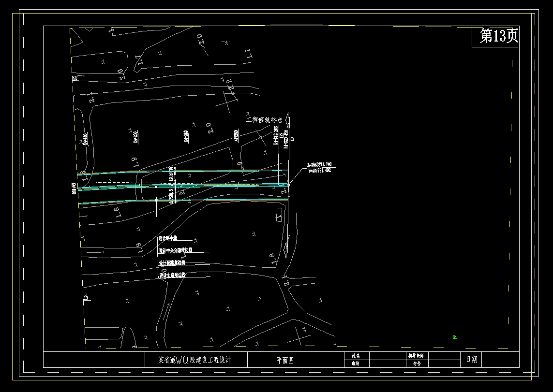Viewport: 553px width, 392px height.
Task: Click the small rectangular building outline
Action: tap(279, 214)
